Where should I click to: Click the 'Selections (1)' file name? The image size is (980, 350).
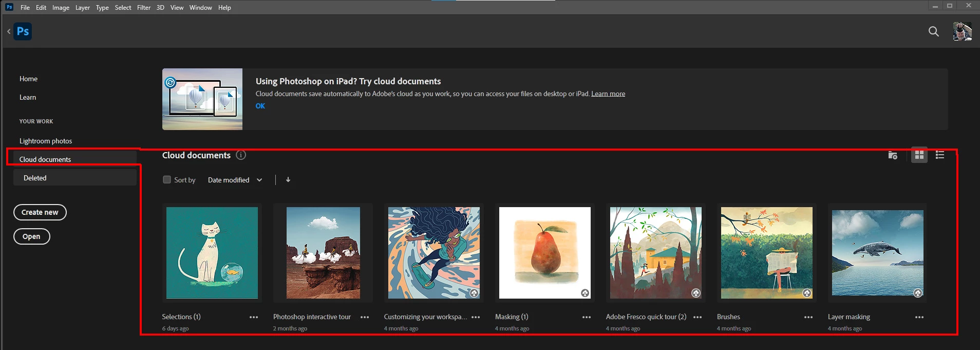click(x=181, y=317)
